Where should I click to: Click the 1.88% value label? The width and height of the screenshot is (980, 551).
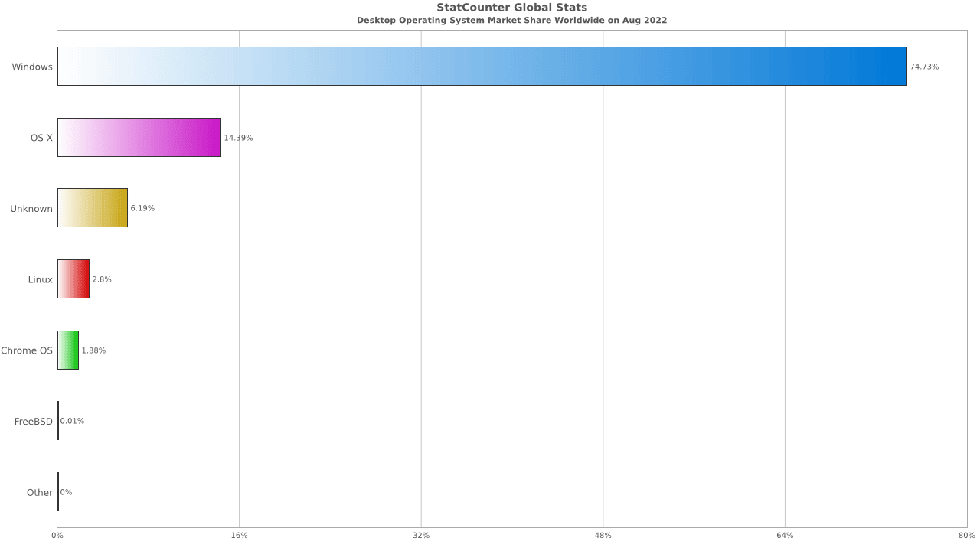click(x=93, y=350)
